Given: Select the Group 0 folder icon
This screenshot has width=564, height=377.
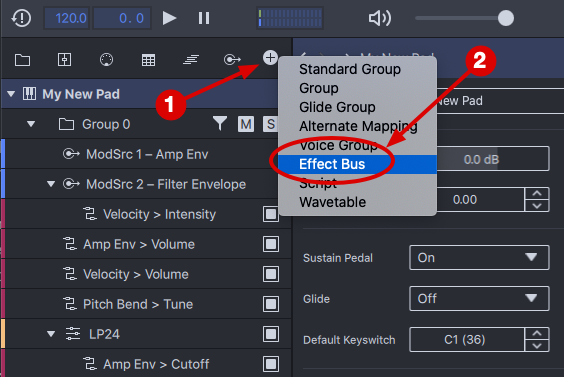Looking at the screenshot, I should tap(66, 124).
